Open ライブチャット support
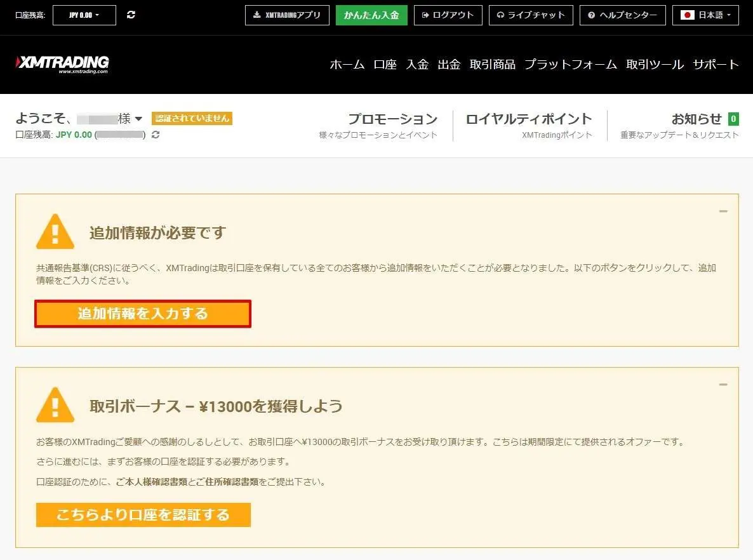Screen dimensions: 753x560 point(531,15)
